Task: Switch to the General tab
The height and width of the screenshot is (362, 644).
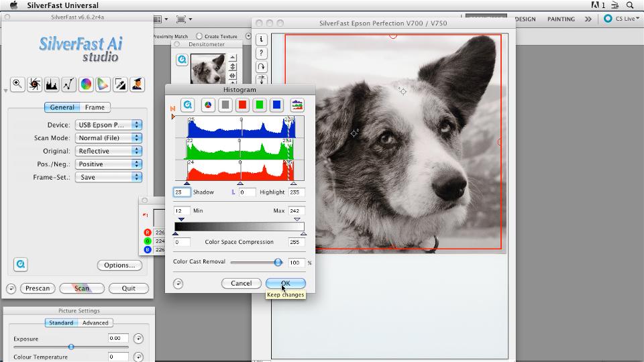Action: tap(62, 107)
